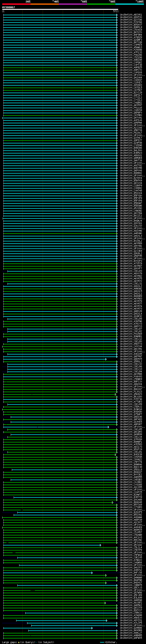Click the arrowhead ending the UniRef100_Q5K8Z3 alignment
Viewport: 146px width, 644px height.
[116, 395]
